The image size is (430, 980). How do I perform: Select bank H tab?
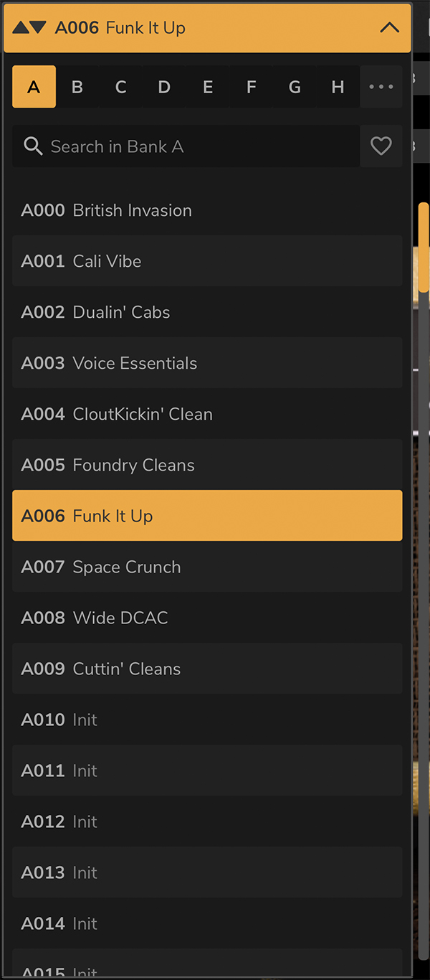point(338,87)
